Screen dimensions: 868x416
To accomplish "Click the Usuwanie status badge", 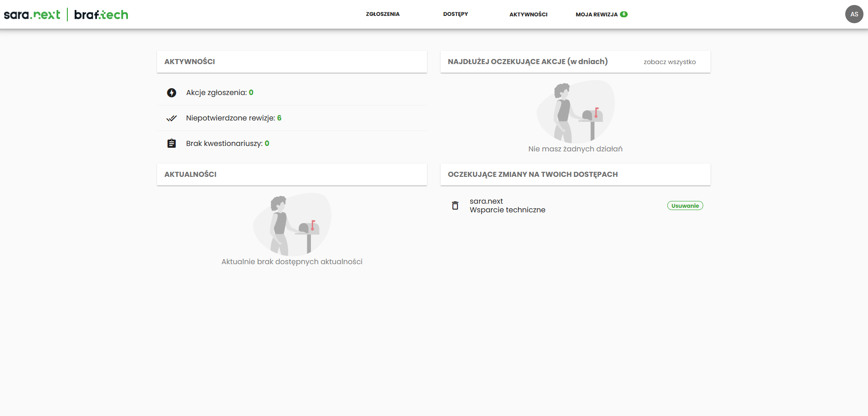I will (x=685, y=205).
